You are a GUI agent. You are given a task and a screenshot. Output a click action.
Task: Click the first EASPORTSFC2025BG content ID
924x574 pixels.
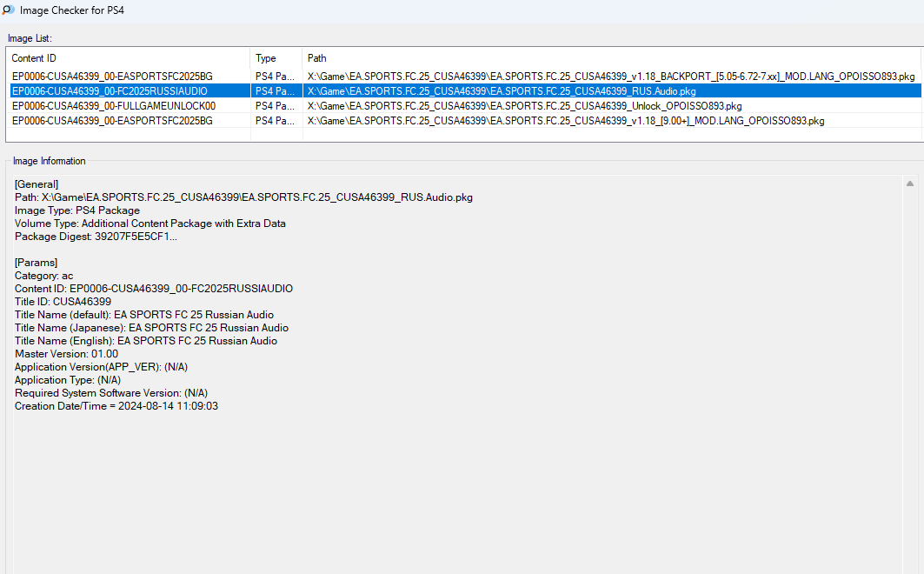(x=112, y=77)
